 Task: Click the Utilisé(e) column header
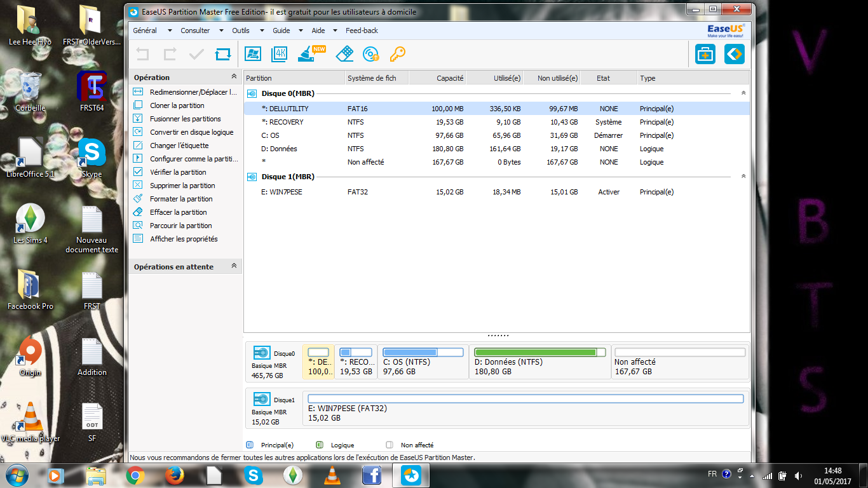tap(494, 78)
